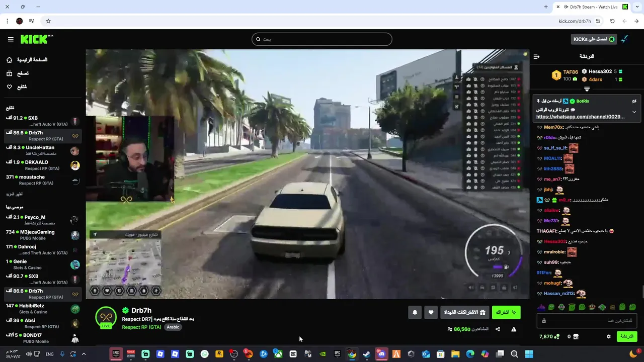Follow the channel with the heart button

coord(431,312)
